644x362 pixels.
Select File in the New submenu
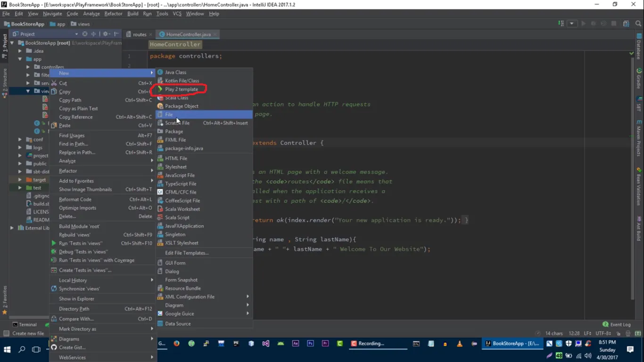click(204, 115)
